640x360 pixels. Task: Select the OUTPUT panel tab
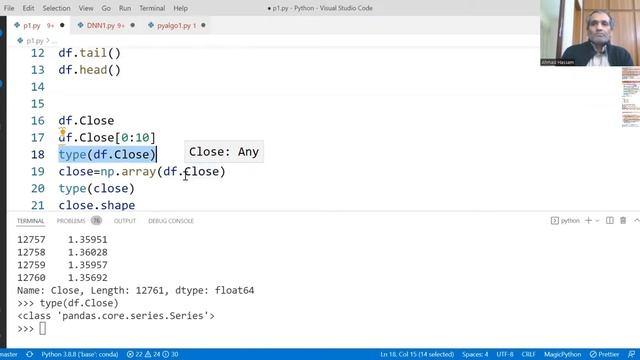click(x=124, y=221)
